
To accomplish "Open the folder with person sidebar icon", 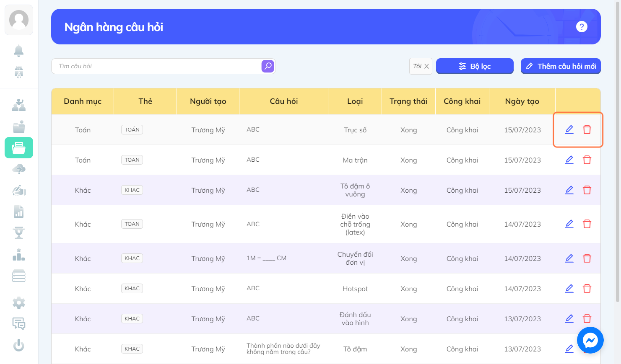I will 19,126.
